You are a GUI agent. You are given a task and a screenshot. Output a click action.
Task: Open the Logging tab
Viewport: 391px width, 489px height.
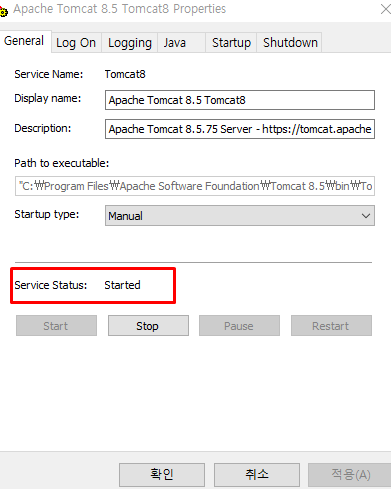click(x=129, y=43)
